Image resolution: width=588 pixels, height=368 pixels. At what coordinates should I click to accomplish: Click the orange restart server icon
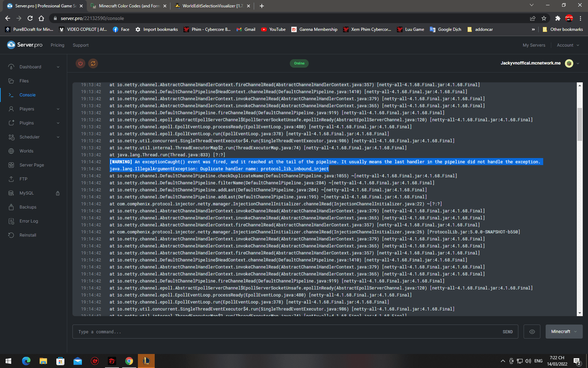(93, 63)
